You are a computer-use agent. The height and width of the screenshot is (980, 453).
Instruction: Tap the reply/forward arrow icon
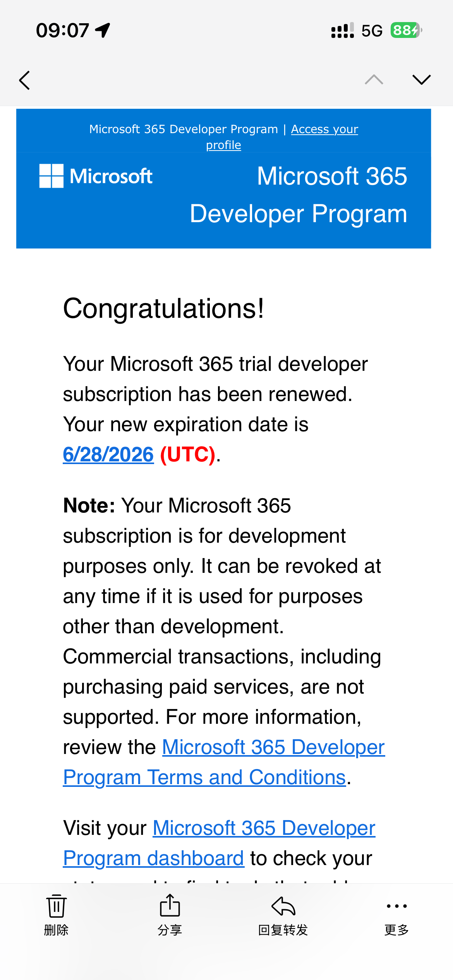[x=283, y=907]
